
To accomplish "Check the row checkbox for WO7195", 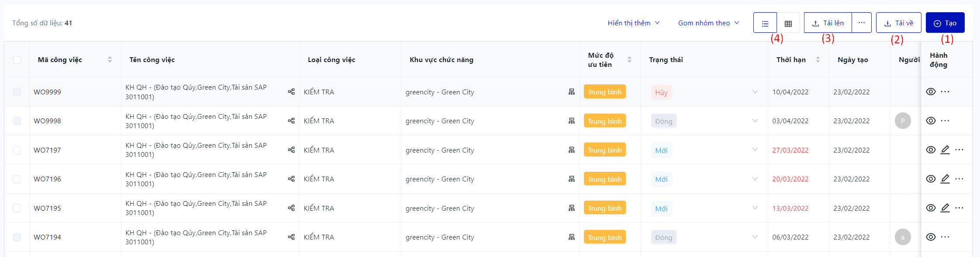I will [17, 208].
